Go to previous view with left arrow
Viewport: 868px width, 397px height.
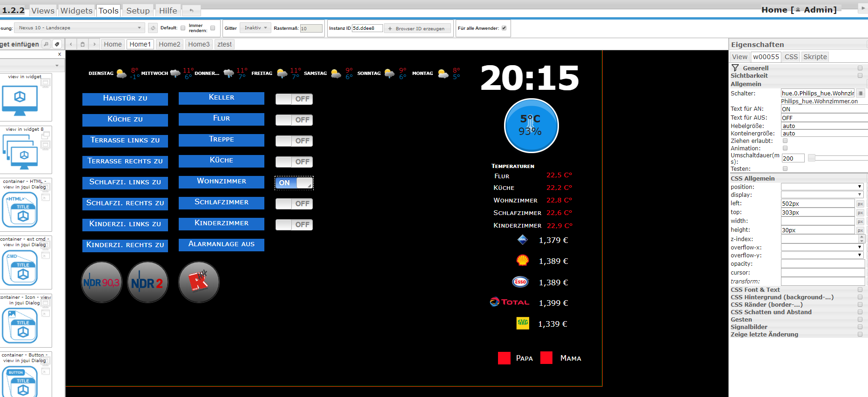click(x=71, y=44)
